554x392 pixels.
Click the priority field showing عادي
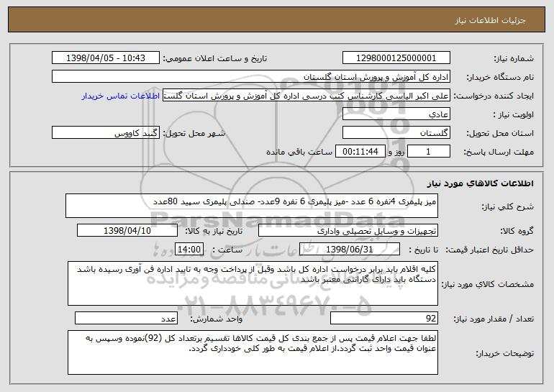[396, 114]
